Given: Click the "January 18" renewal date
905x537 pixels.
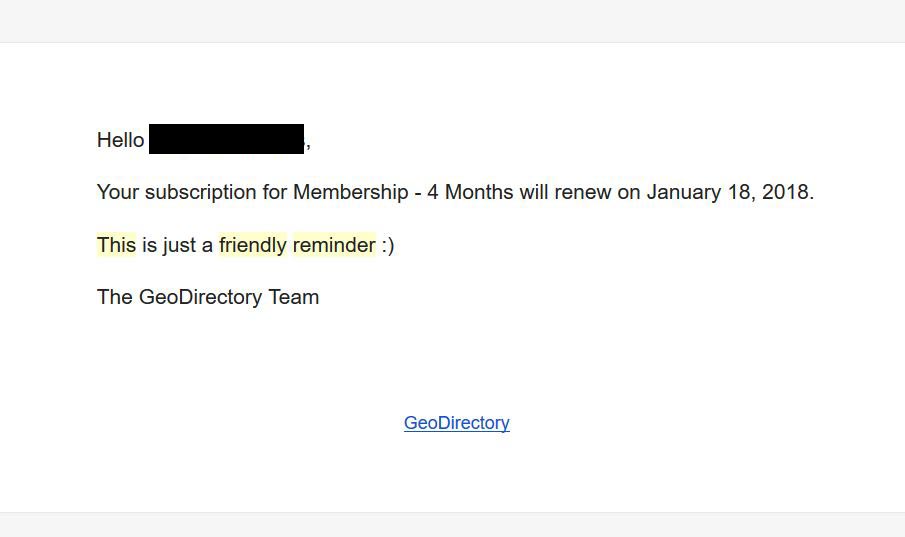Looking at the screenshot, I should click(698, 192).
